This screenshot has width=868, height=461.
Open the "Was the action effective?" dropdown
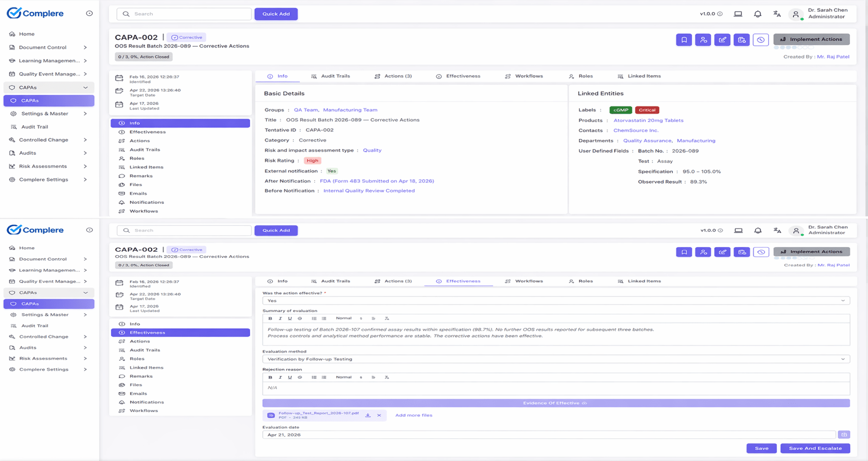click(x=555, y=301)
